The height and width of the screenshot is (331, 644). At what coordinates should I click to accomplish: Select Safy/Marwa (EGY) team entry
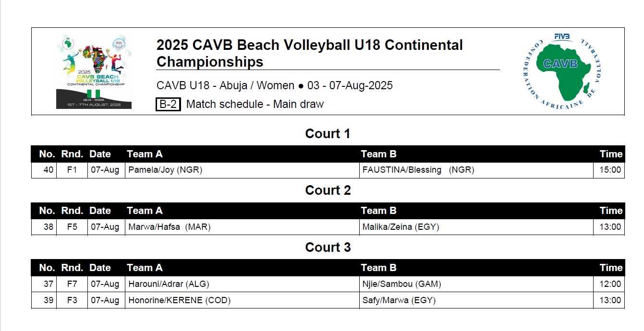pyautogui.click(x=399, y=301)
